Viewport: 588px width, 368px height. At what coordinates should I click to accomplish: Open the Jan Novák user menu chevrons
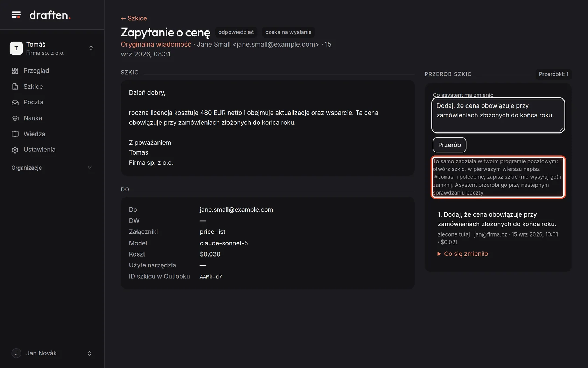(x=89, y=353)
